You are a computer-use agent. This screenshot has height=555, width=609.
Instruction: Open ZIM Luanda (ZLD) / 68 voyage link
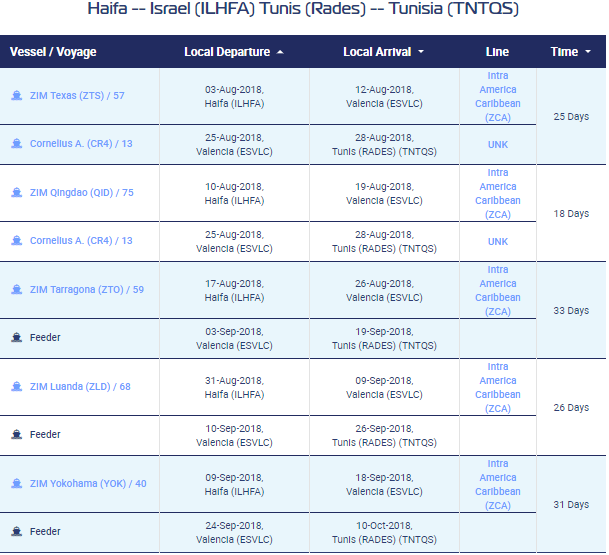(x=80, y=387)
